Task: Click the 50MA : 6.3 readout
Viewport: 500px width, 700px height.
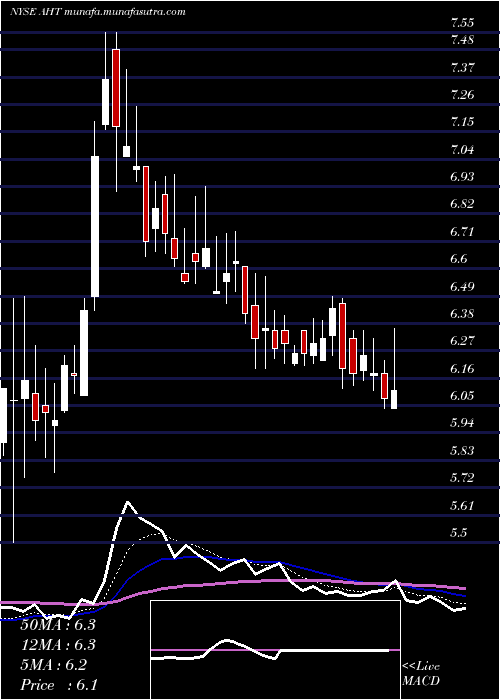Action: (58, 625)
